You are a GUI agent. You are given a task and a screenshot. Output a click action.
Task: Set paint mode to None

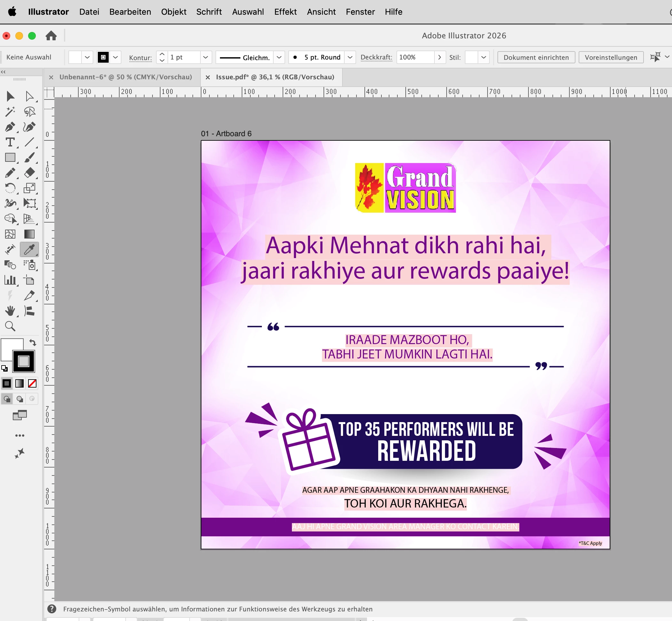click(32, 383)
